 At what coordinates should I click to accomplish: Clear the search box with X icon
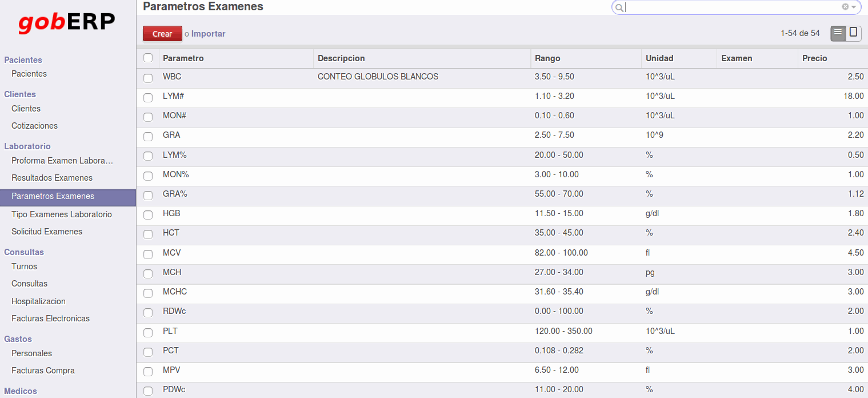845,7
